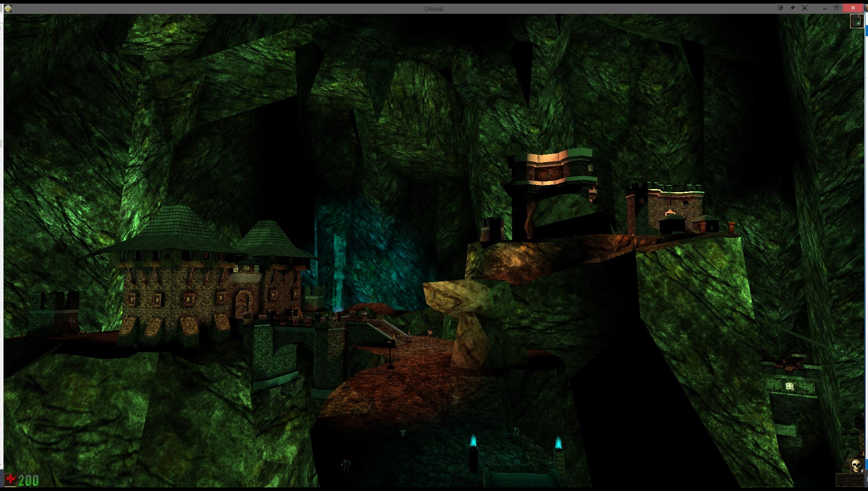
Task: Click the health value 200
Action: pos(29,481)
